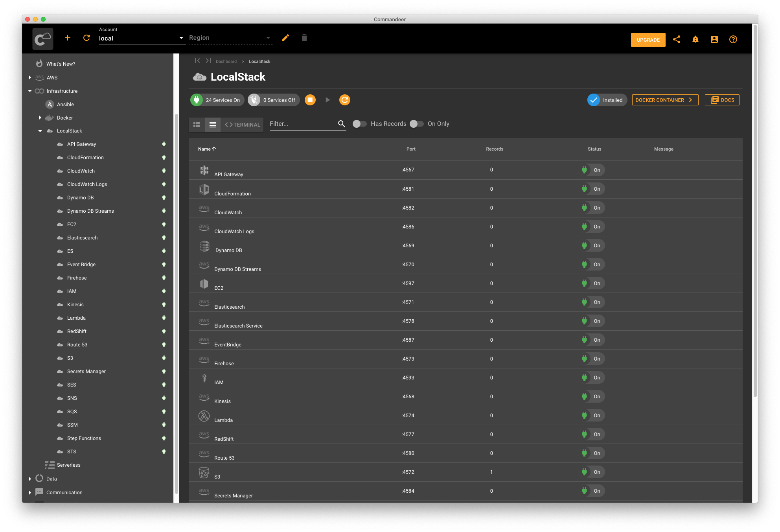This screenshot has height=532, width=780.
Task: Expand the Data tree node
Action: (x=30, y=479)
